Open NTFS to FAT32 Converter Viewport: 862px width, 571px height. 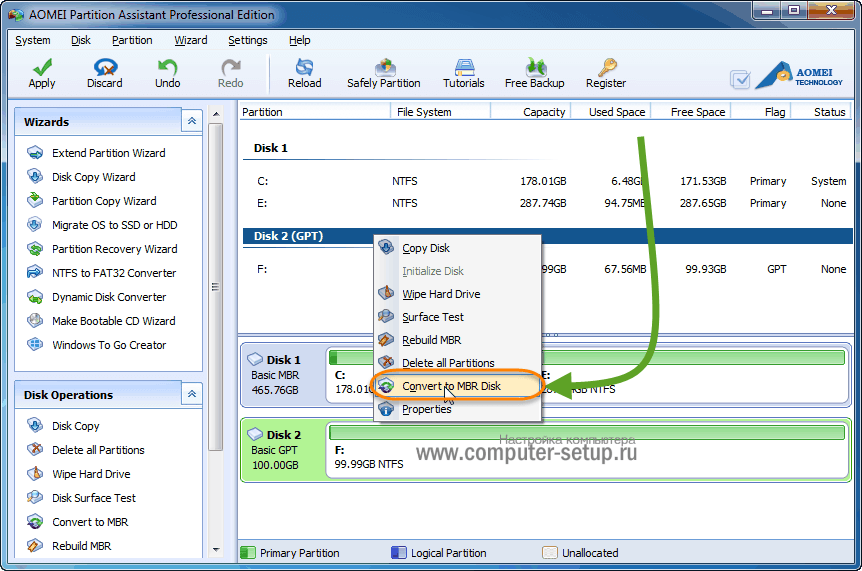pyautogui.click(x=113, y=273)
